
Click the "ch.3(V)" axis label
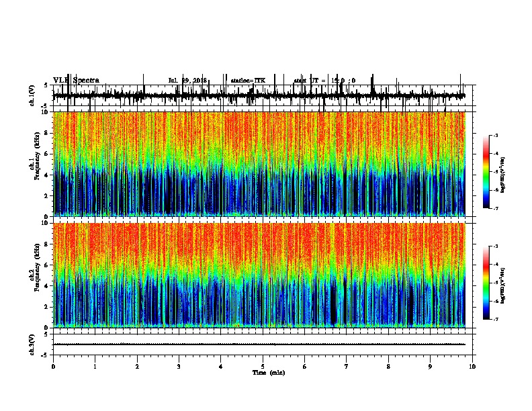(x=32, y=345)
